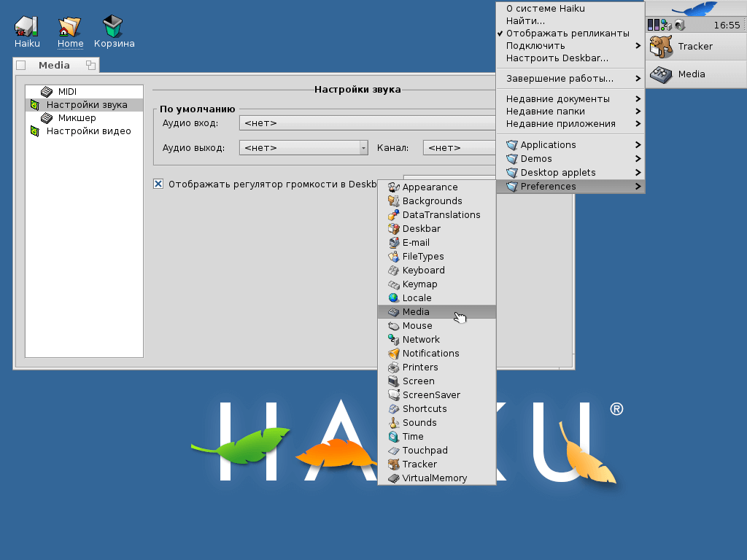Click the Notifications icon
This screenshot has height=560, width=747.
393,354
